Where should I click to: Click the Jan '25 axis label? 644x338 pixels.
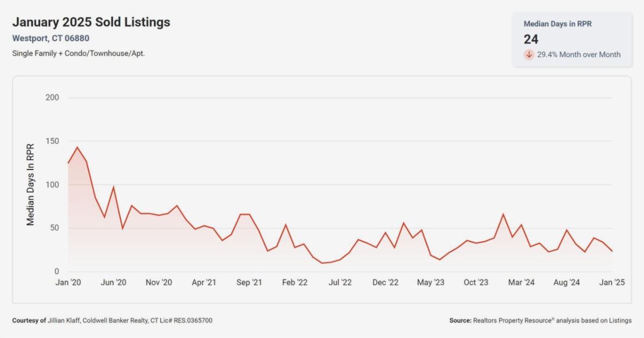pos(611,283)
